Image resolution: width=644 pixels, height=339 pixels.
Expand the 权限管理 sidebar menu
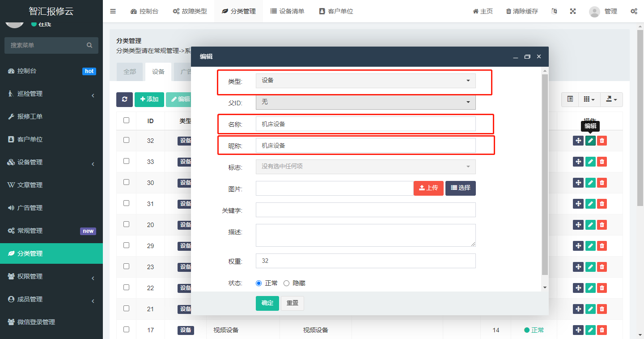[x=51, y=276]
